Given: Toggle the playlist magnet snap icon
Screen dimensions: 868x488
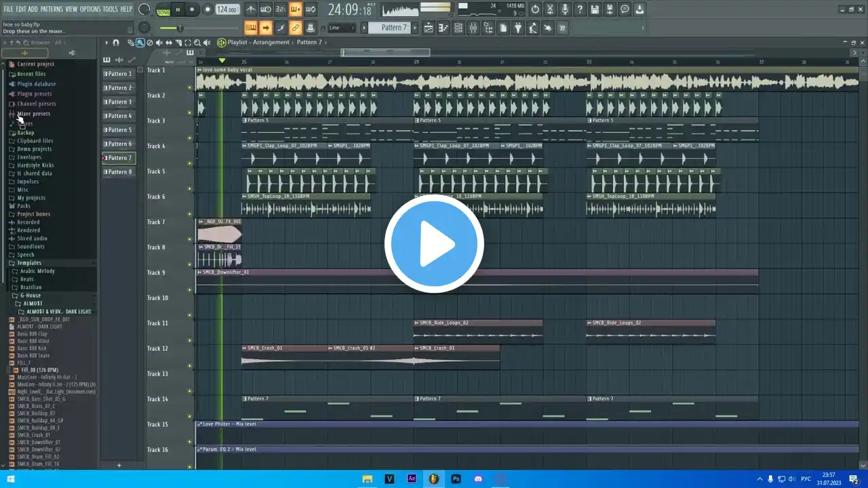Looking at the screenshot, I should point(116,43).
